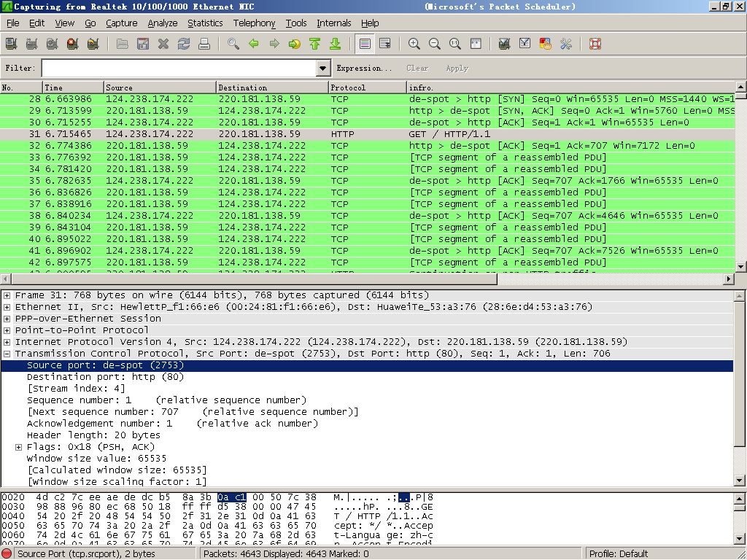Viewport: 747px width, 560px height.
Task: Open capture options toolbar icon
Action: pyautogui.click(x=32, y=44)
